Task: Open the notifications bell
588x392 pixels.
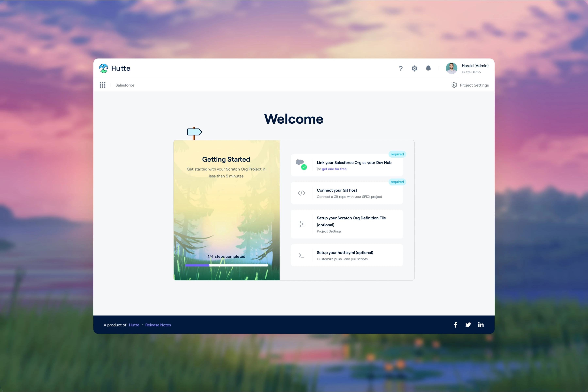Action: click(x=428, y=68)
